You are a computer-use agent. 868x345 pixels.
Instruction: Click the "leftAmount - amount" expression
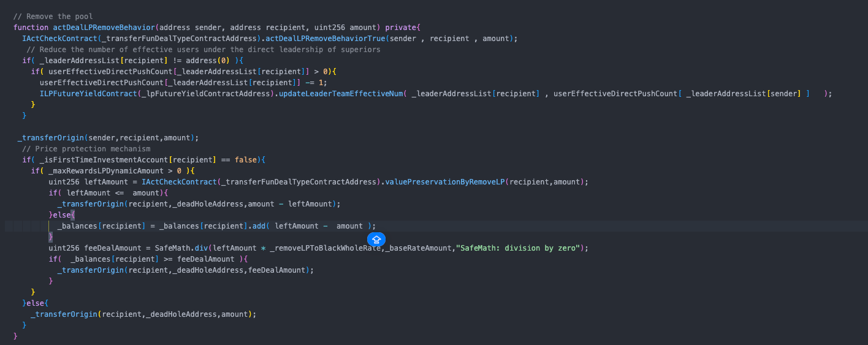pyautogui.click(x=319, y=226)
